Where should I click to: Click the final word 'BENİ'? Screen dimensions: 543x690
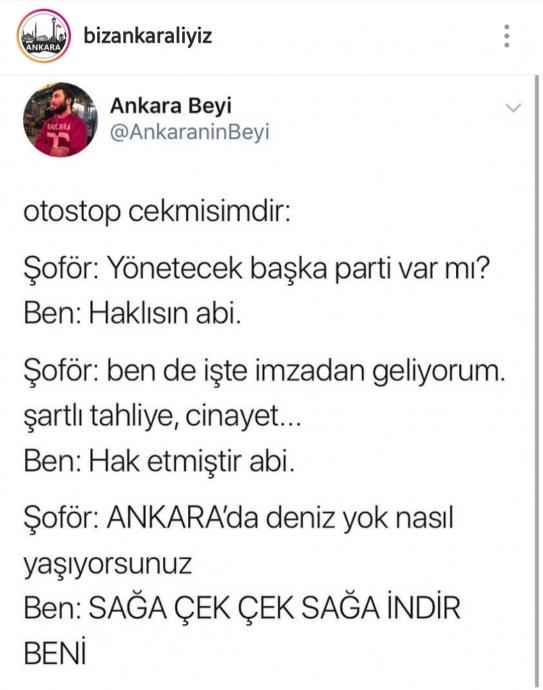pos(55,653)
